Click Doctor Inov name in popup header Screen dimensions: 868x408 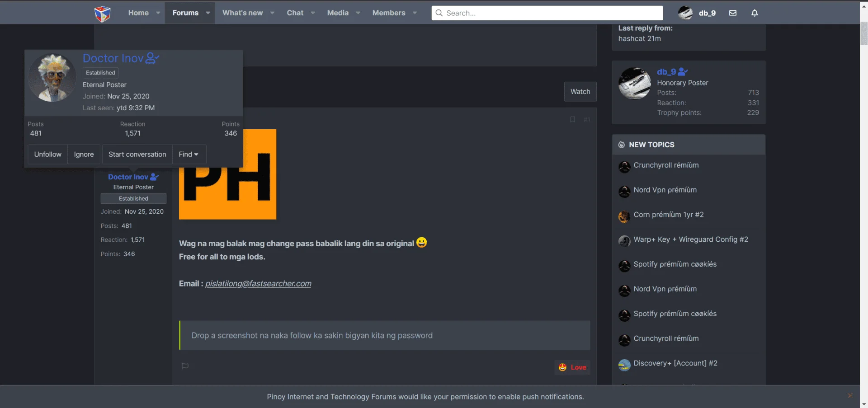[x=113, y=58]
